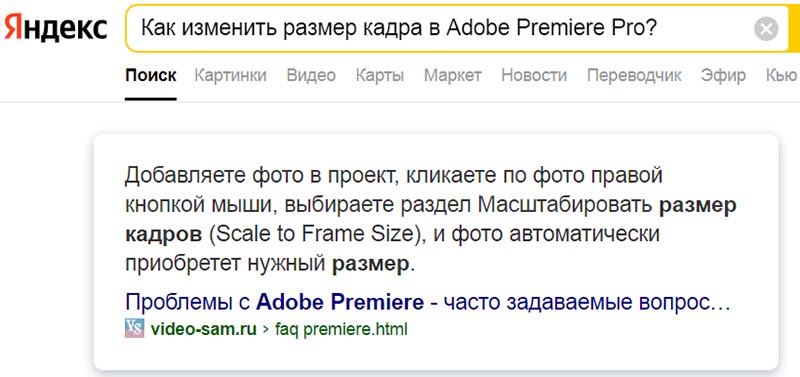Viewport: 800px width, 377px height.
Task: Switch to the Видео tab
Action: (x=311, y=76)
